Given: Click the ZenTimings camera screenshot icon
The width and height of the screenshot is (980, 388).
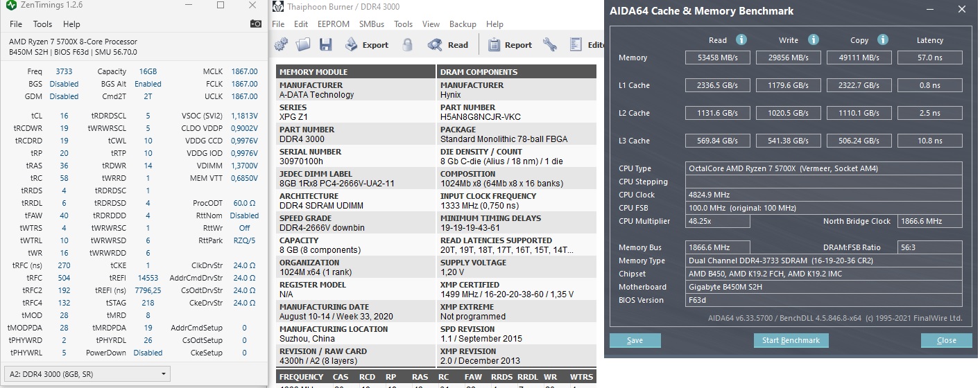Looking at the screenshot, I should pyautogui.click(x=256, y=24).
